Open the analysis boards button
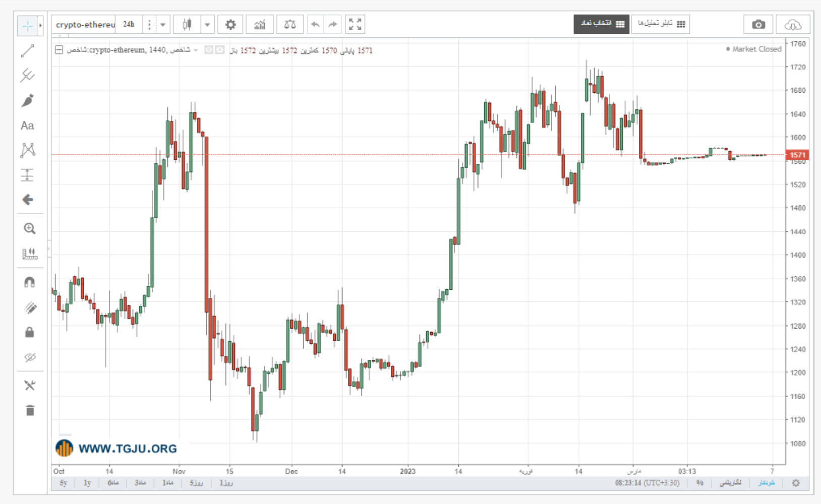Screen dimensions: 821x504 tap(661, 24)
